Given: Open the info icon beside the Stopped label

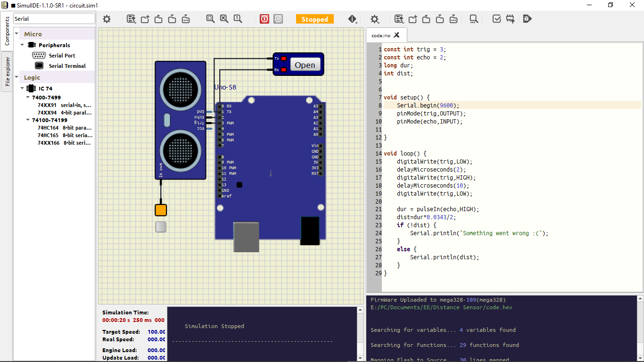Looking at the screenshot, I should (353, 19).
